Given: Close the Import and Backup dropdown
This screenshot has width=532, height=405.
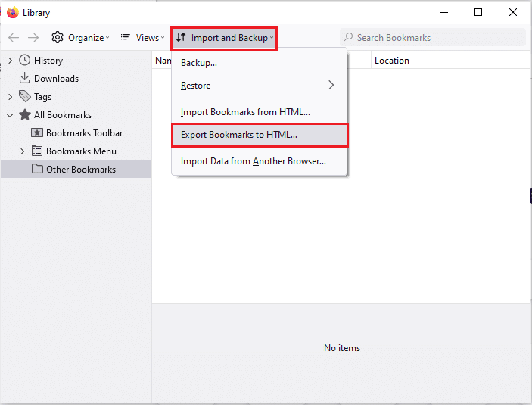Looking at the screenshot, I should point(224,39).
